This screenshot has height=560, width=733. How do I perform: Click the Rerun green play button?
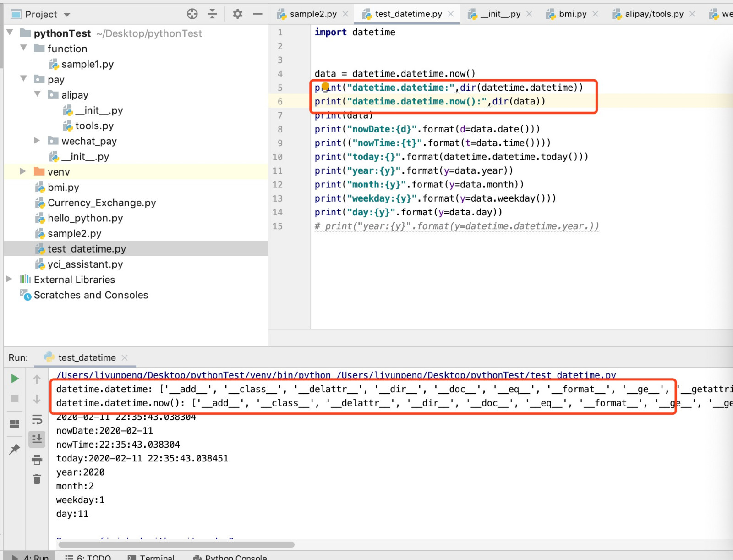coord(15,379)
